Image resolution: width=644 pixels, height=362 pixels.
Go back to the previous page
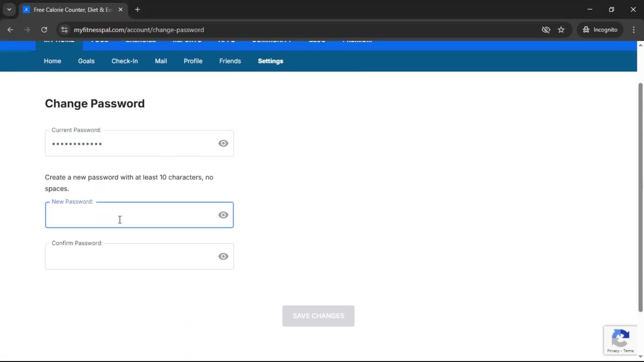(x=10, y=30)
